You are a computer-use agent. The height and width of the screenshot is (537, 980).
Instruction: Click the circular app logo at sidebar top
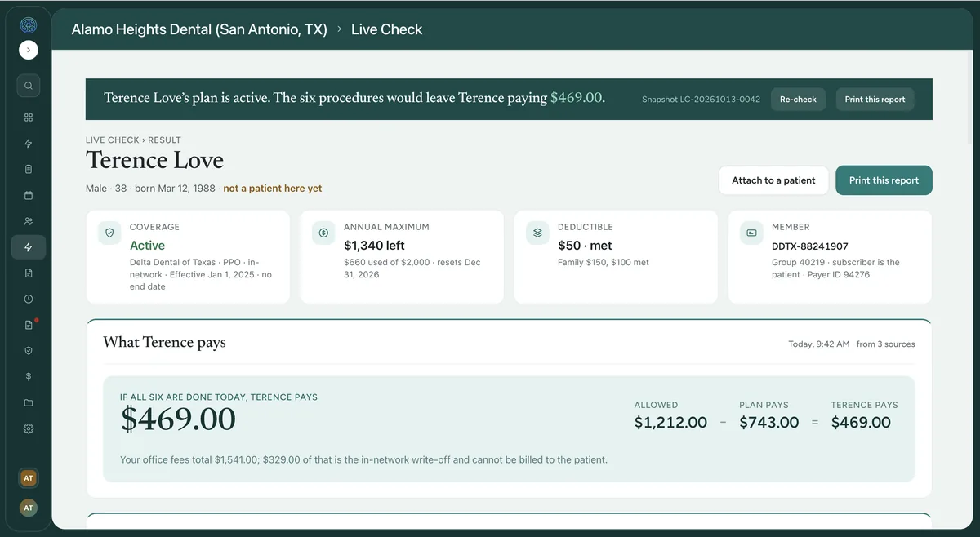pos(29,26)
